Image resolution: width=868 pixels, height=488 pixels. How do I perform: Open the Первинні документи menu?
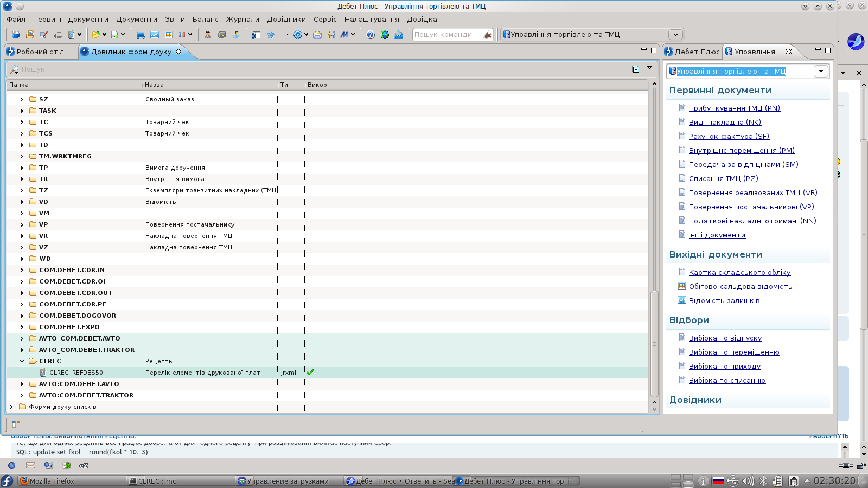(71, 19)
